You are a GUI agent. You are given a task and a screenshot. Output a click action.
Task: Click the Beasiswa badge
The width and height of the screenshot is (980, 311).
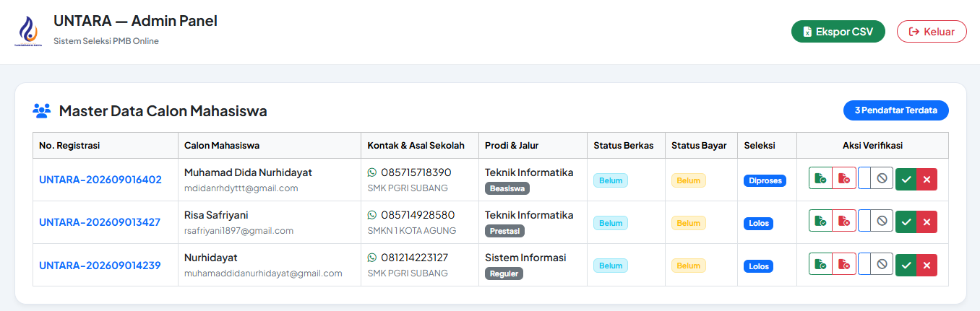coord(507,188)
